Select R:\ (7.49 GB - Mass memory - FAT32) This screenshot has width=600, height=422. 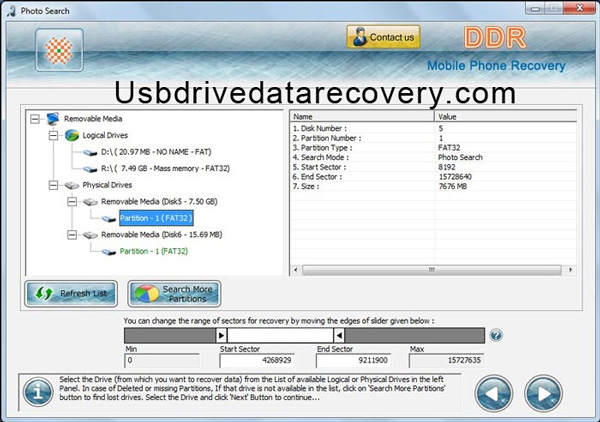165,168
